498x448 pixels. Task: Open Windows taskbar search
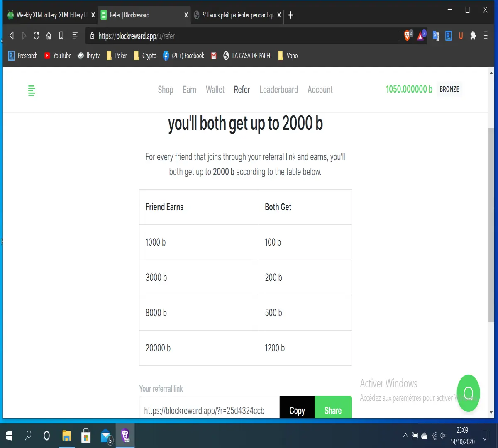[28, 436]
